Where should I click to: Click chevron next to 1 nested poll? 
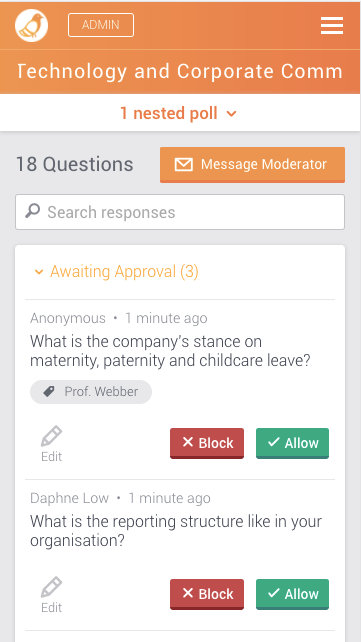click(x=231, y=114)
